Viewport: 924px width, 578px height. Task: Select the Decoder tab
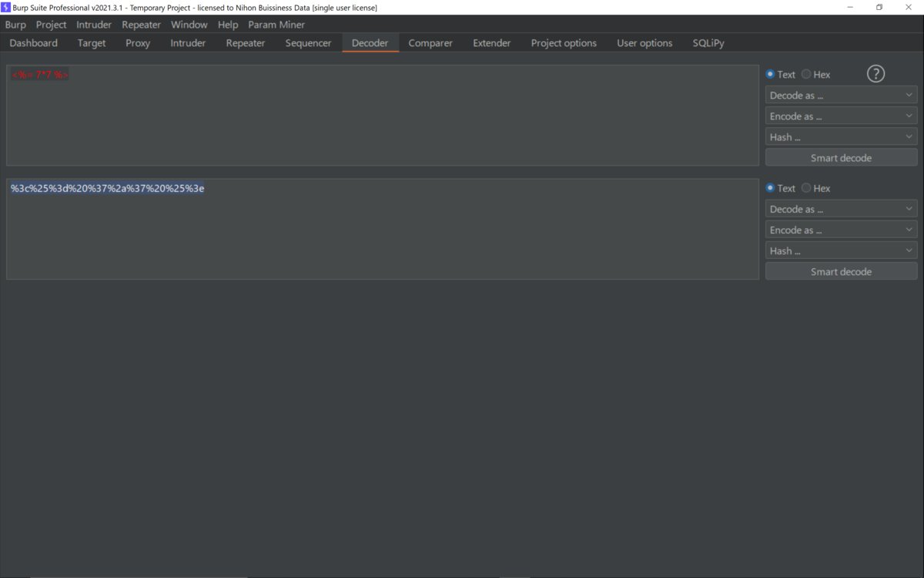click(x=370, y=43)
